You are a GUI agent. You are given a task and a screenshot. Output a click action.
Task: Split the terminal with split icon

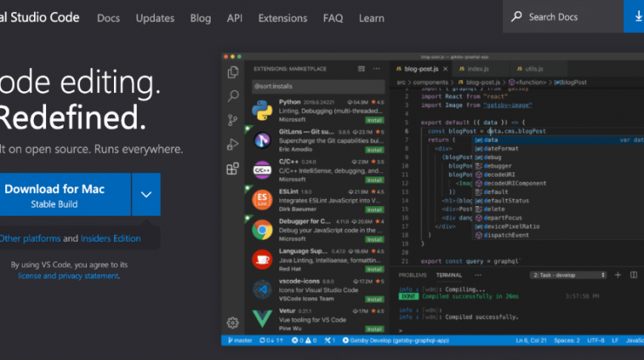[634, 275]
